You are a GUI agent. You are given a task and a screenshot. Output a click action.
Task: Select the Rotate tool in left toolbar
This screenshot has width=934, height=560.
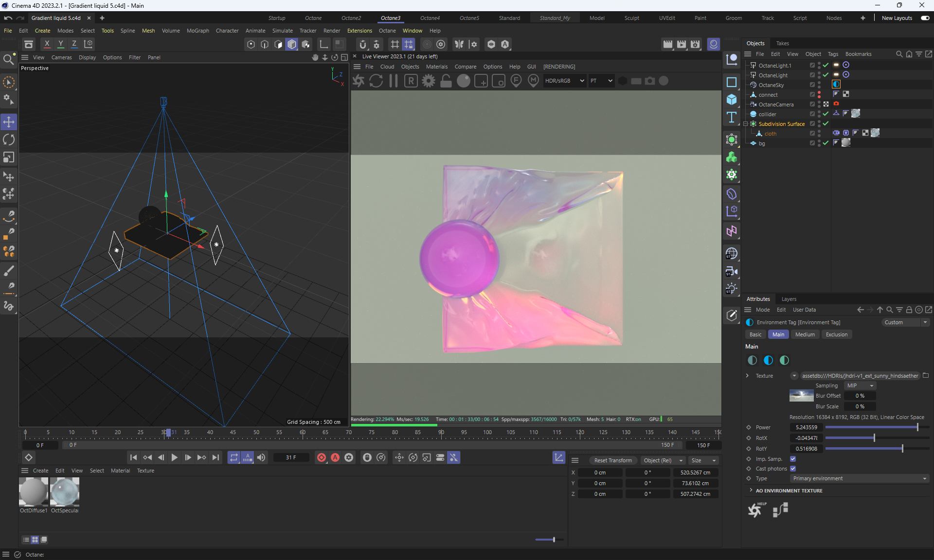click(9, 140)
